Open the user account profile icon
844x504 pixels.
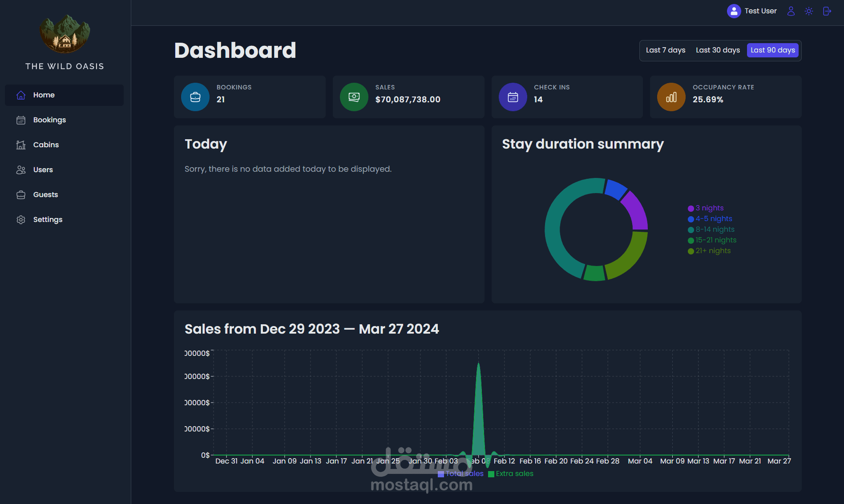coord(791,11)
